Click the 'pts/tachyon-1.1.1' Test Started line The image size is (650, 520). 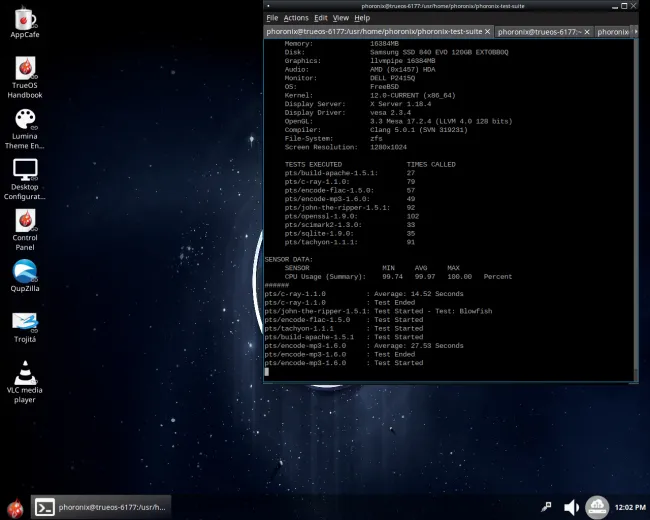pyautogui.click(x=344, y=328)
